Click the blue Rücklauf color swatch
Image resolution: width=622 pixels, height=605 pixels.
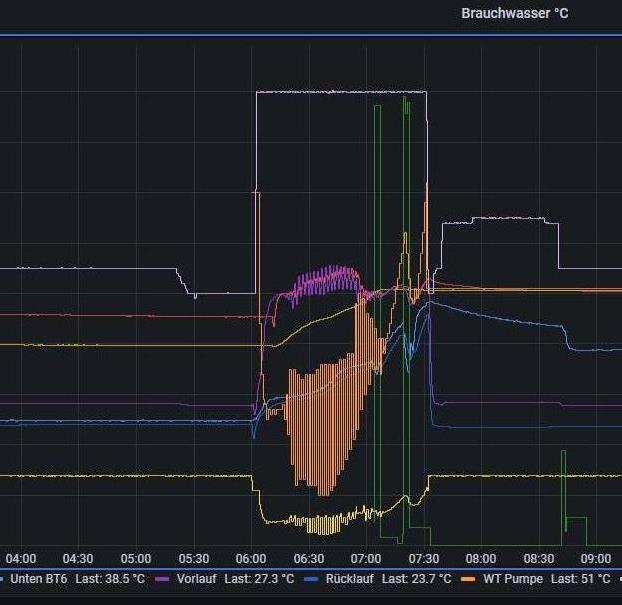310,579
